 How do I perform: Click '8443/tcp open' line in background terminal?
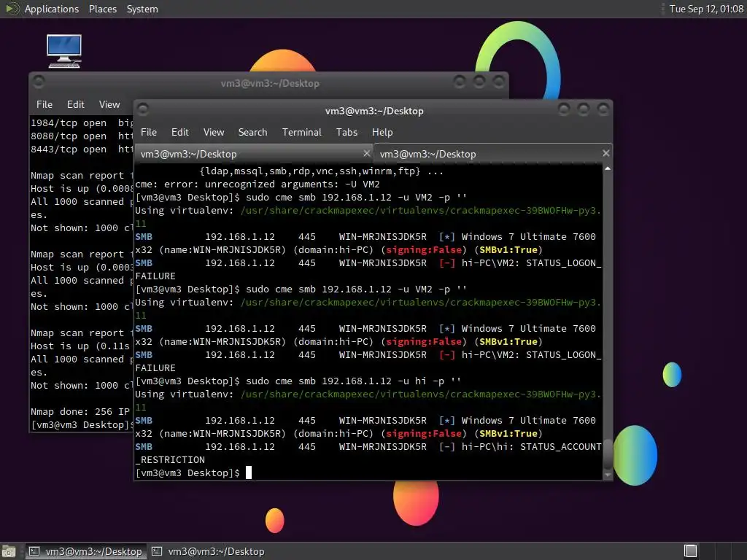coord(69,149)
